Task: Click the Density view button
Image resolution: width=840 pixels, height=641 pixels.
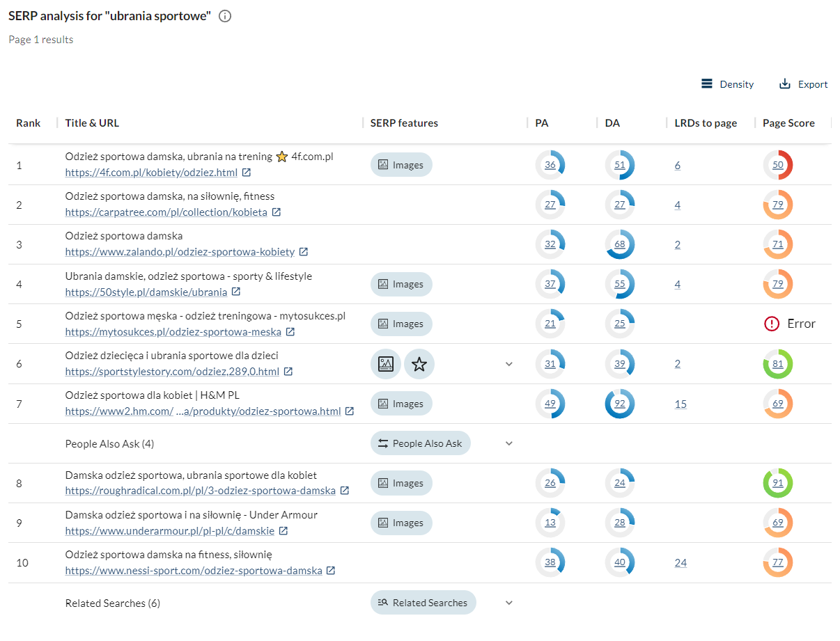Action: coord(727,84)
